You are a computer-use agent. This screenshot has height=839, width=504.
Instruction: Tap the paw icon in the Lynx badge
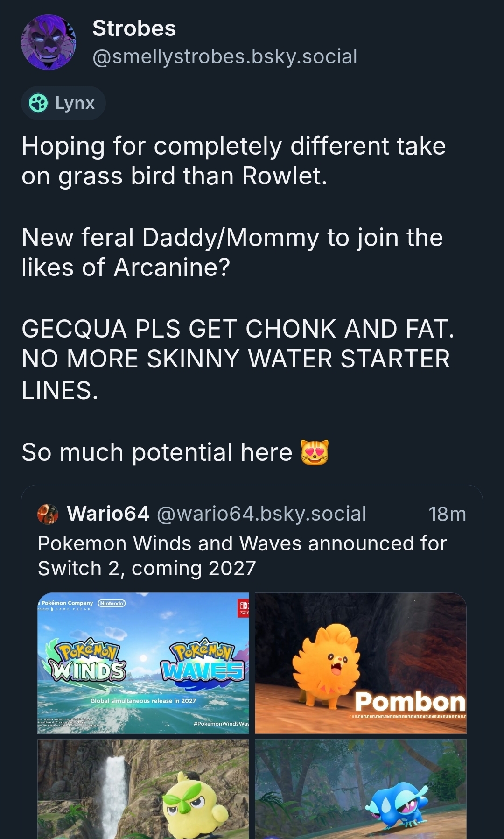(38, 103)
